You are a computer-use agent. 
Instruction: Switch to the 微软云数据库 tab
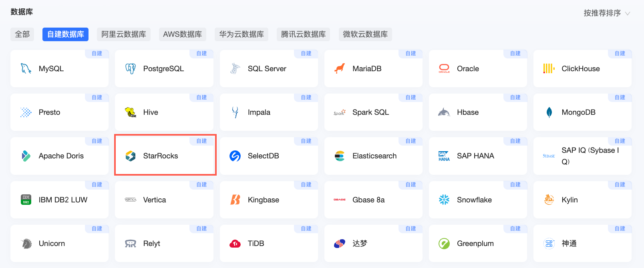coord(365,34)
